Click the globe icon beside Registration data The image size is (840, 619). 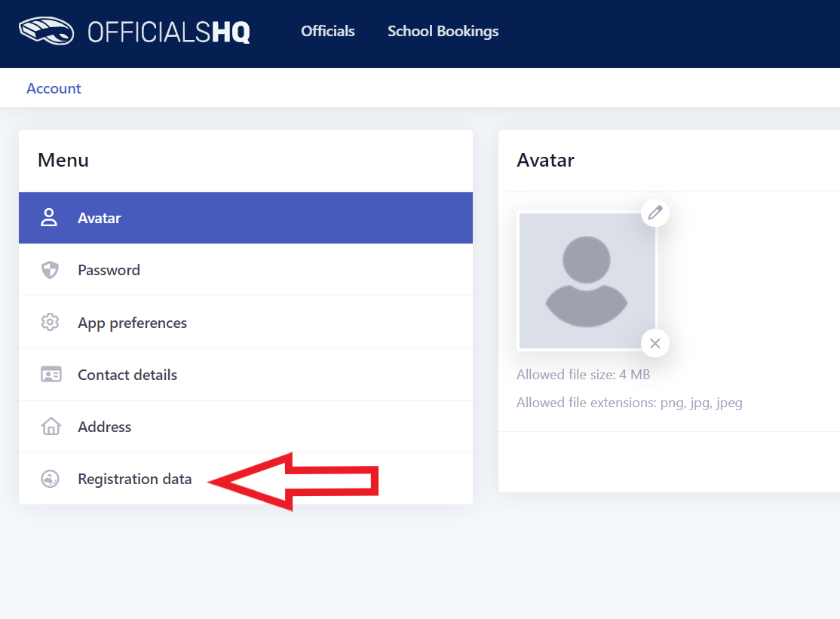click(x=50, y=479)
